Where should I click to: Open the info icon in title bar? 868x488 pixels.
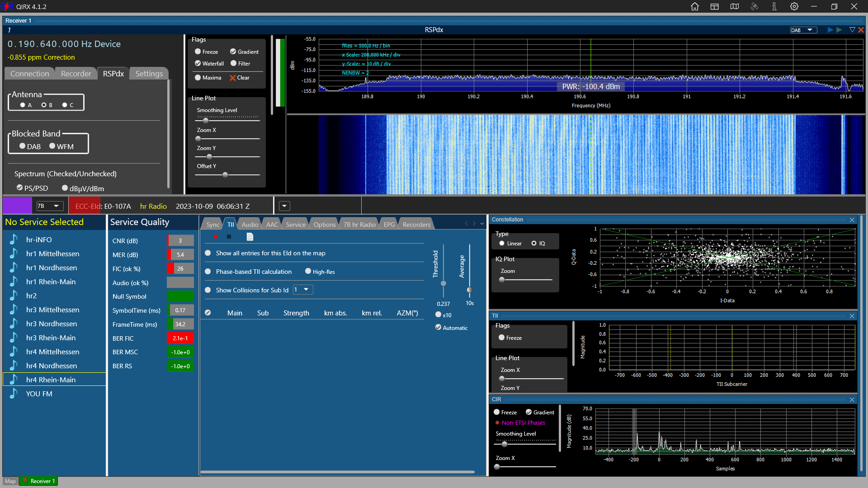click(x=774, y=6)
